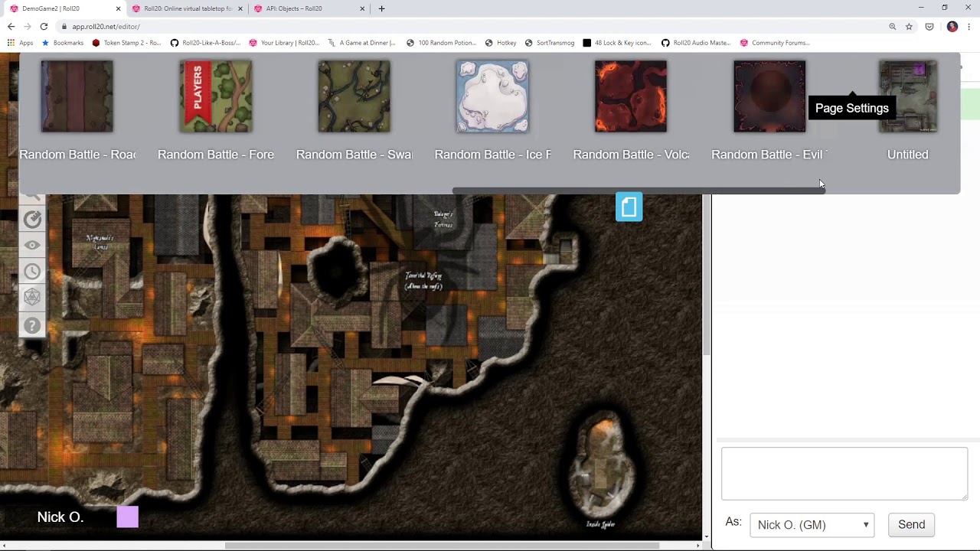The height and width of the screenshot is (551, 980).
Task: Open A Game at Dinner bookmark
Action: (x=361, y=43)
